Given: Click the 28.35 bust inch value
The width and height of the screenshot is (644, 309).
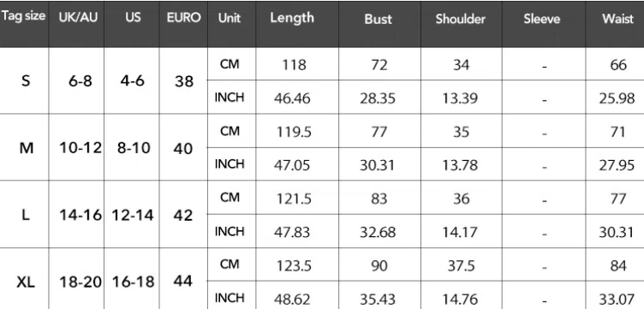Looking at the screenshot, I should click(378, 98).
